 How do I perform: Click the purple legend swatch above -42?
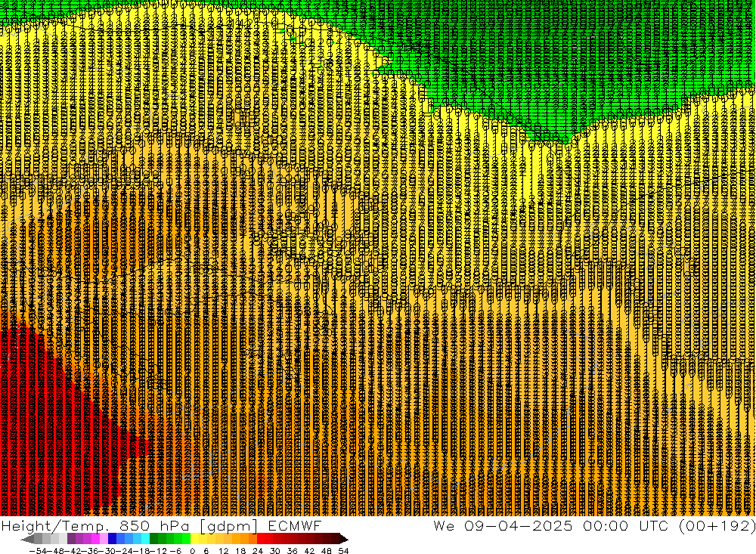pyautogui.click(x=71, y=539)
